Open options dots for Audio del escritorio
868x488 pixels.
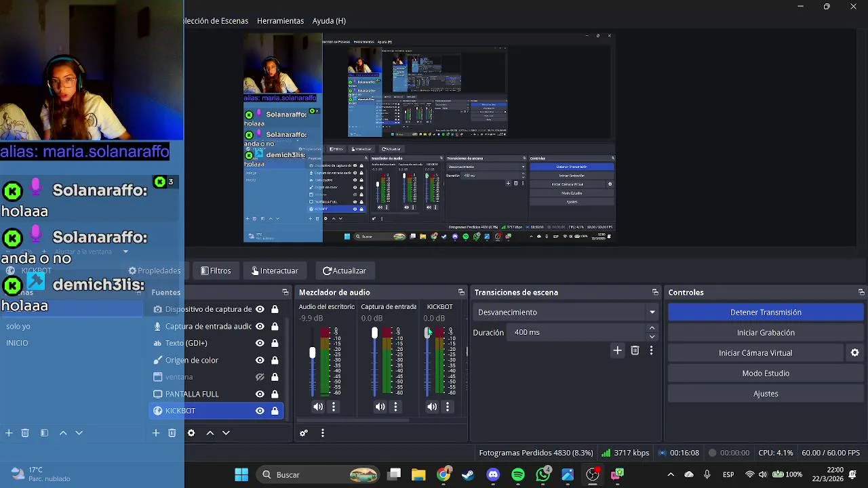334,407
